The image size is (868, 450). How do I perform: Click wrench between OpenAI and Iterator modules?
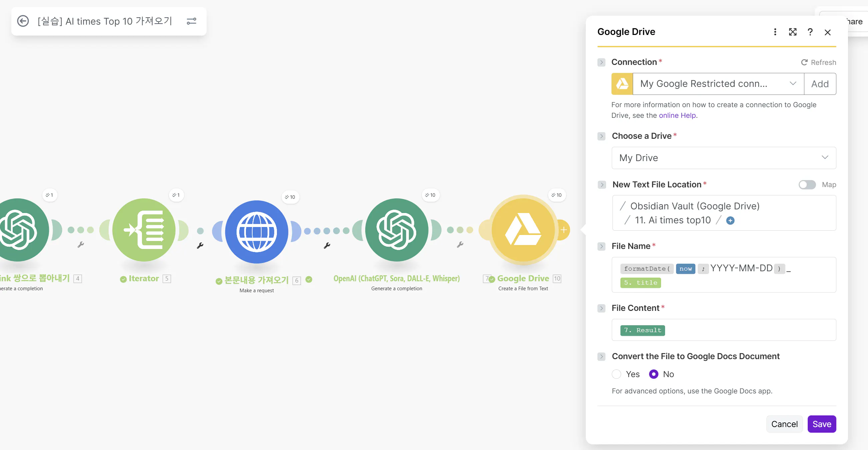click(81, 245)
